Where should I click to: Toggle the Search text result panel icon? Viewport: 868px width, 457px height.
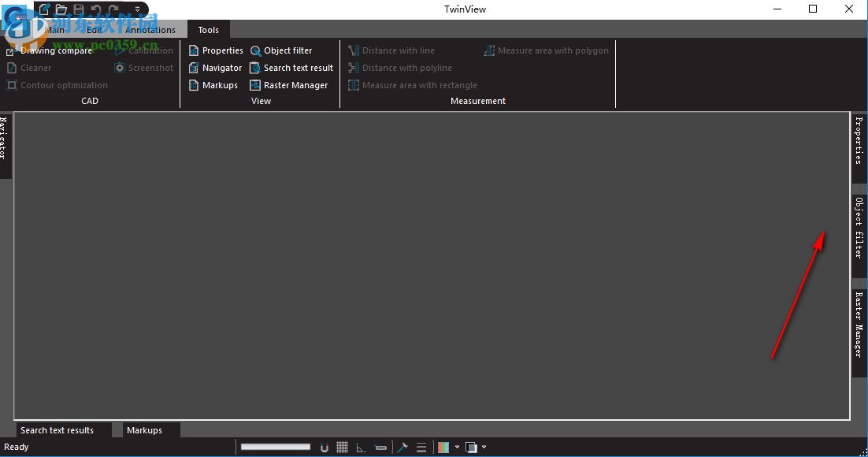[255, 68]
